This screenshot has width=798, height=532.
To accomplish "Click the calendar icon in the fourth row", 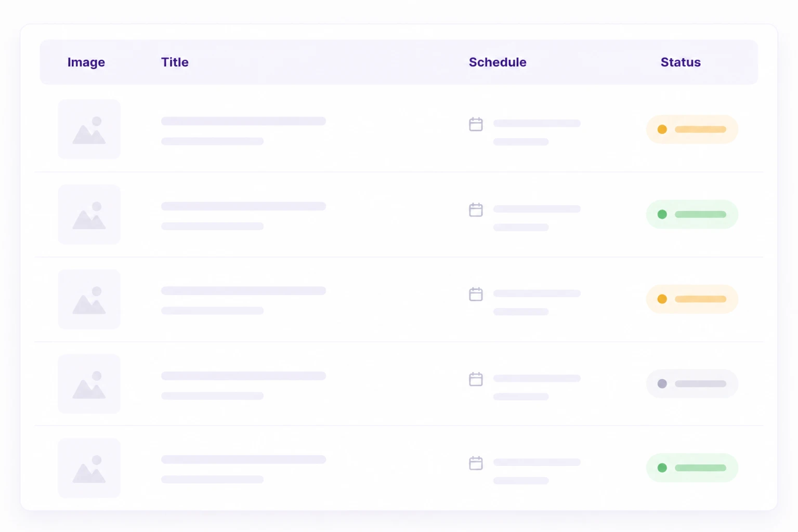I will coord(476,379).
